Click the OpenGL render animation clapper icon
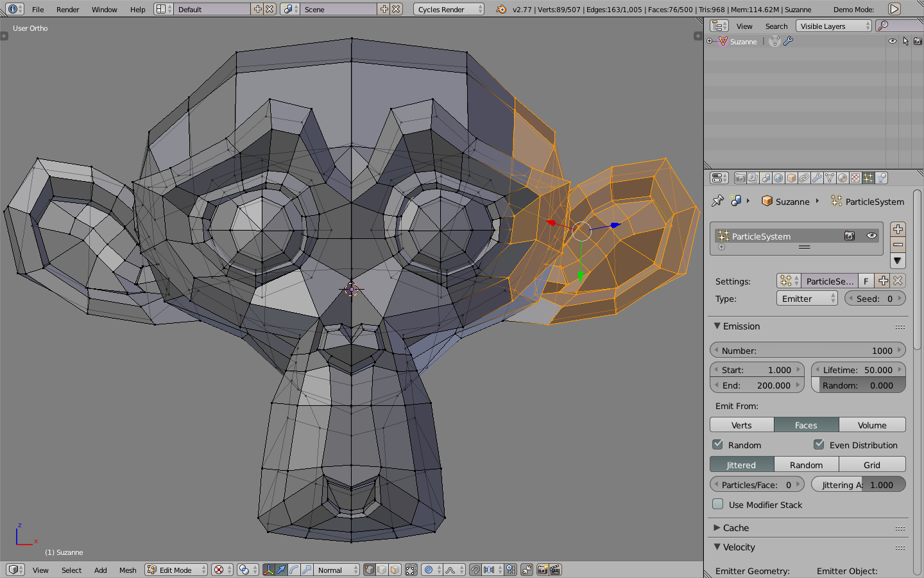This screenshot has width=924, height=578. (x=556, y=570)
